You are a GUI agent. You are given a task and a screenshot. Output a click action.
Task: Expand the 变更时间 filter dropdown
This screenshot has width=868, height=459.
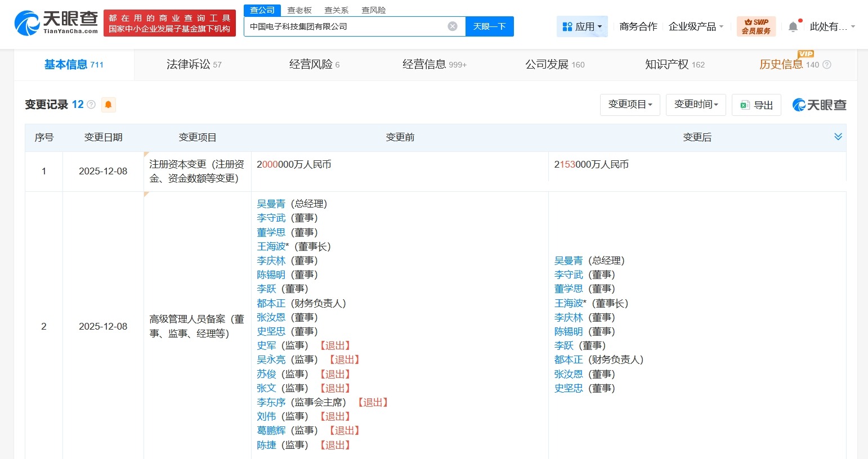pyautogui.click(x=696, y=105)
